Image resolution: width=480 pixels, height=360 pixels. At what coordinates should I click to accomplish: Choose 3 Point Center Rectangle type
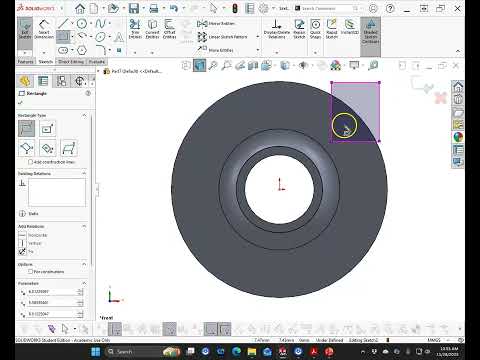pyautogui.click(x=47, y=148)
